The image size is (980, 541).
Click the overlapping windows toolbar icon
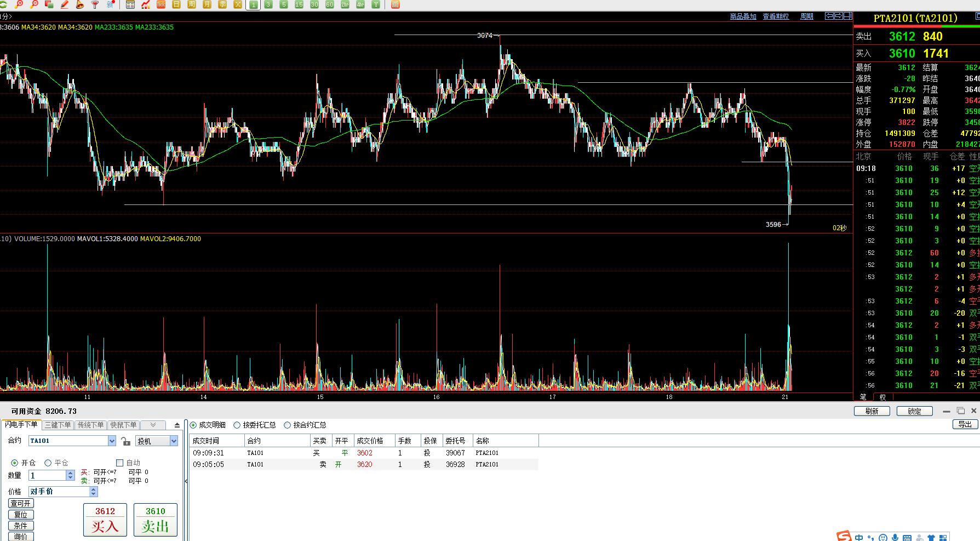[49, 4]
